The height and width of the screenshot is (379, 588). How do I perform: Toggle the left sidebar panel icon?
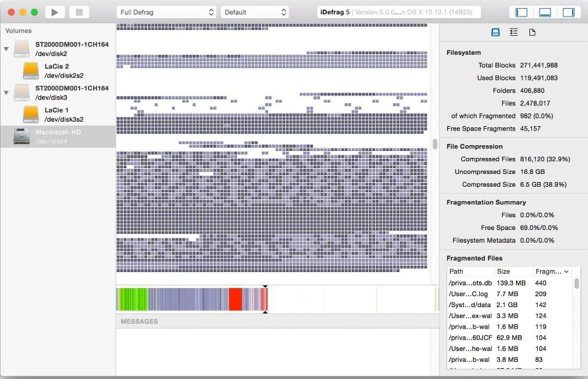point(521,12)
